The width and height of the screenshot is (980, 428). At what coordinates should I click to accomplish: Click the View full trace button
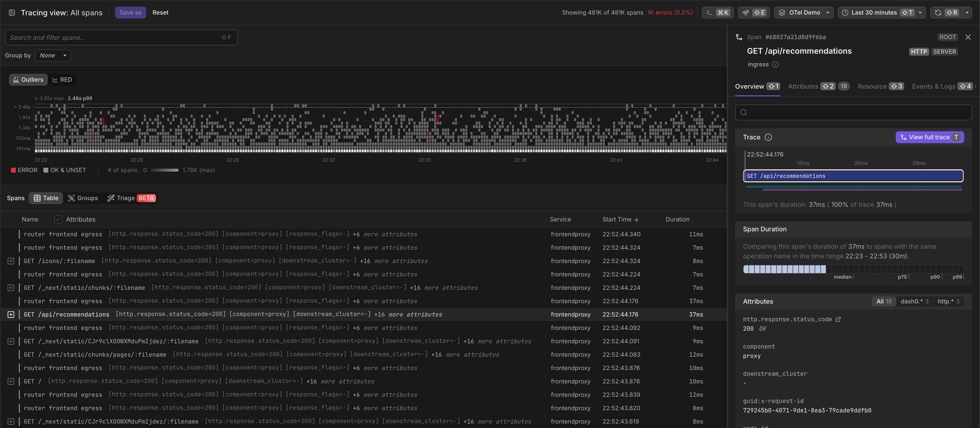[x=929, y=137]
